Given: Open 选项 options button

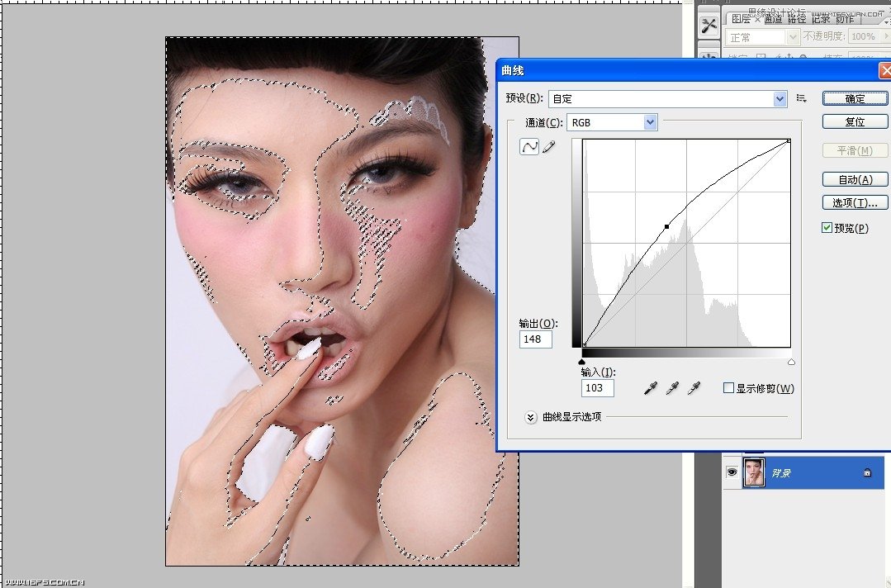Looking at the screenshot, I should (855, 202).
